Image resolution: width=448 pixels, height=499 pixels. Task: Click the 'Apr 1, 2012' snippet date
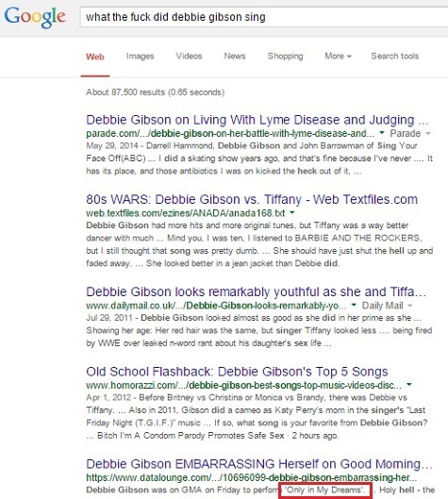tap(108, 397)
